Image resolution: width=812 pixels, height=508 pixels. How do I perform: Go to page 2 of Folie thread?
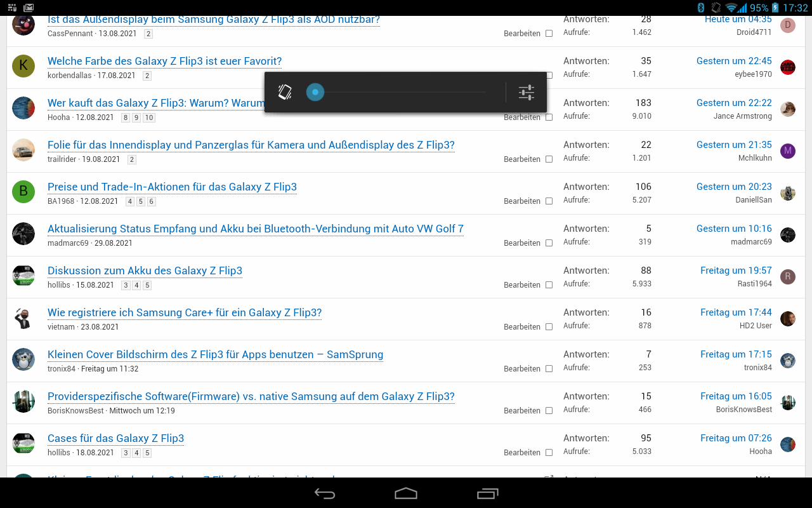pos(132,159)
